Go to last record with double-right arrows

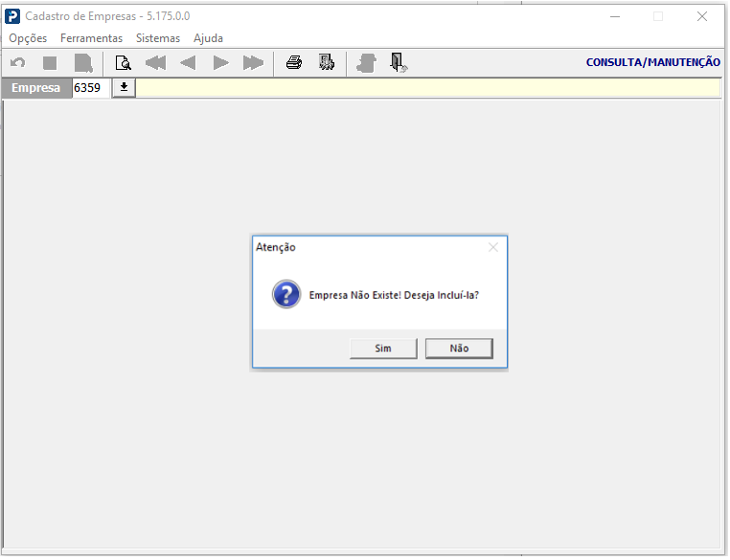coord(253,63)
